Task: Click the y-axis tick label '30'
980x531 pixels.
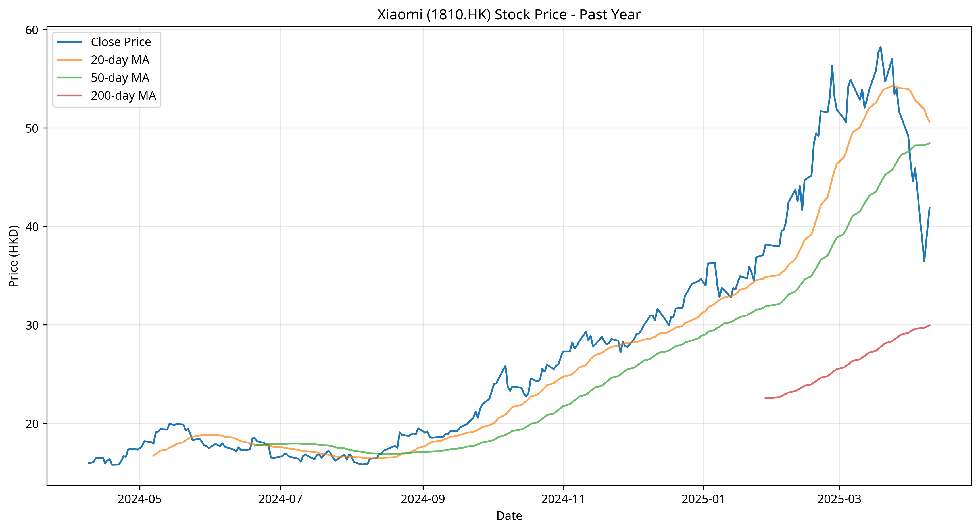Action: point(32,326)
